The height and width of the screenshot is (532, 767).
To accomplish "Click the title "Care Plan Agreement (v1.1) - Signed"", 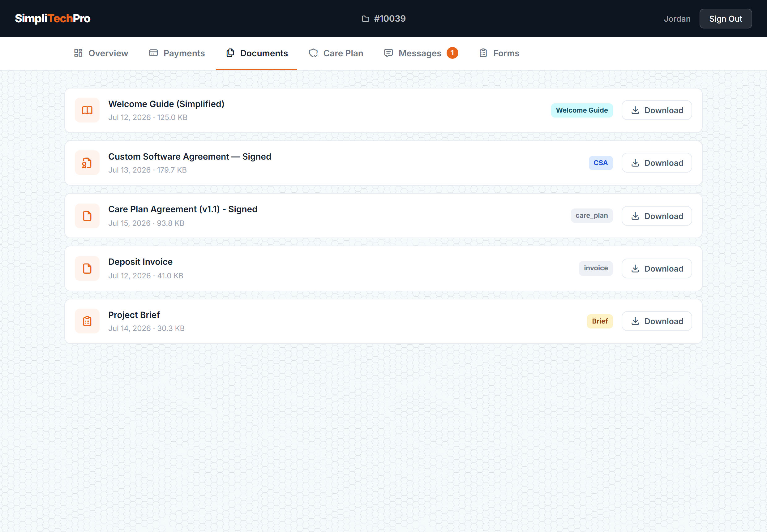I will (183, 209).
